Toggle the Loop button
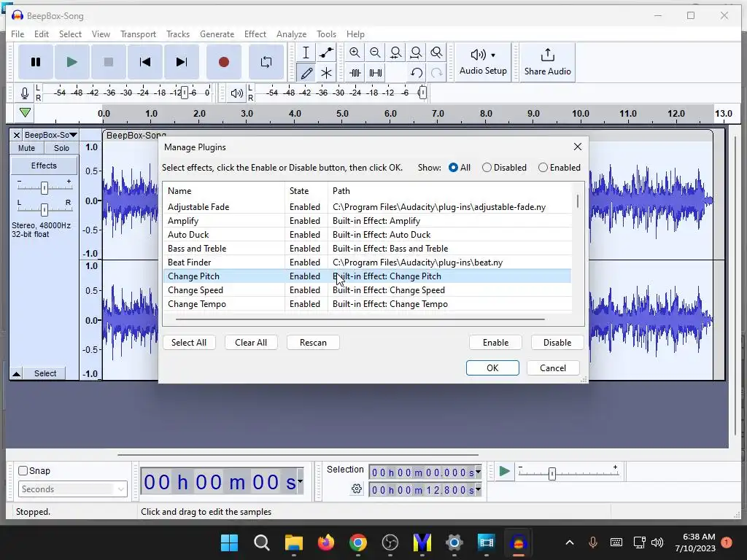The image size is (747, 560). (266, 62)
